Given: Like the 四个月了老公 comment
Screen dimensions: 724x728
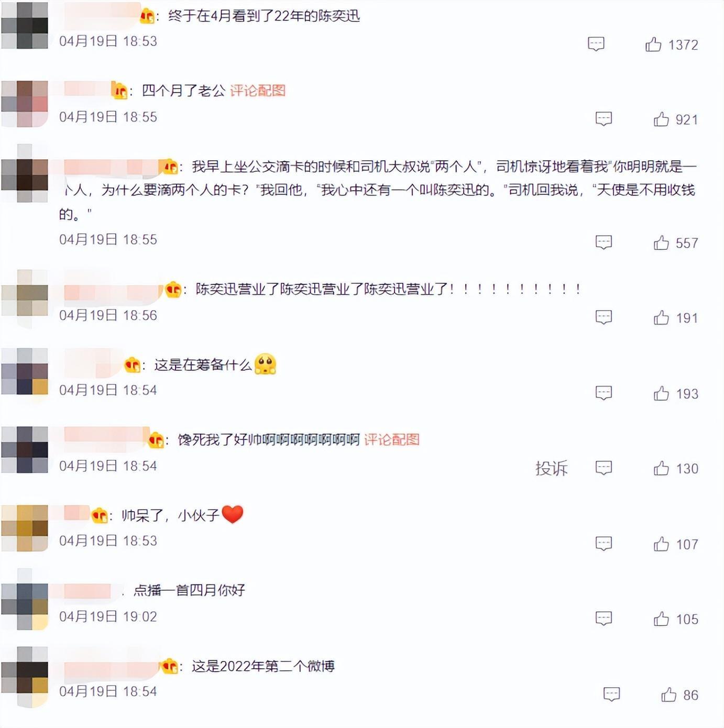Looking at the screenshot, I should (661, 119).
